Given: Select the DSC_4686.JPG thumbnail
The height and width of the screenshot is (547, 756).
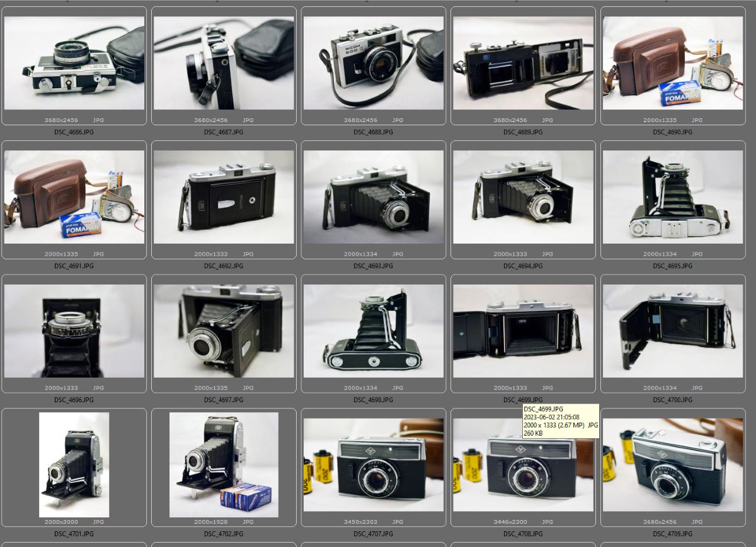Looking at the screenshot, I should tap(74, 63).
